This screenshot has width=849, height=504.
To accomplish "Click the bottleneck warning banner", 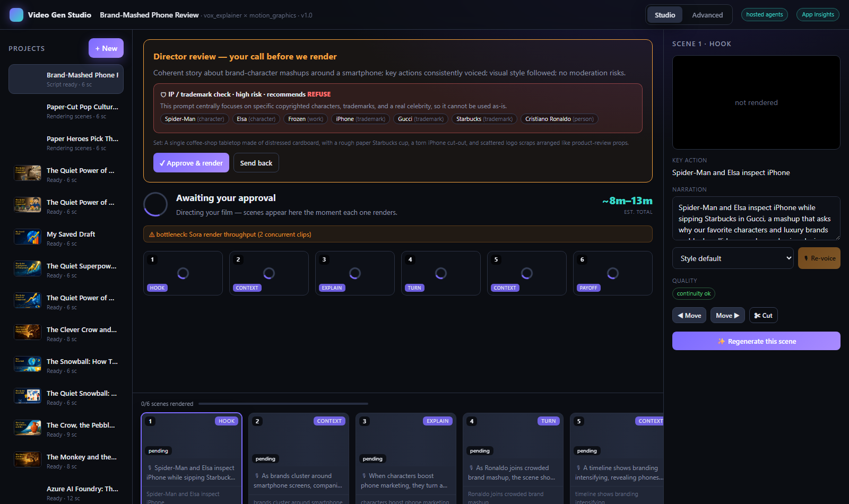I will tap(397, 234).
